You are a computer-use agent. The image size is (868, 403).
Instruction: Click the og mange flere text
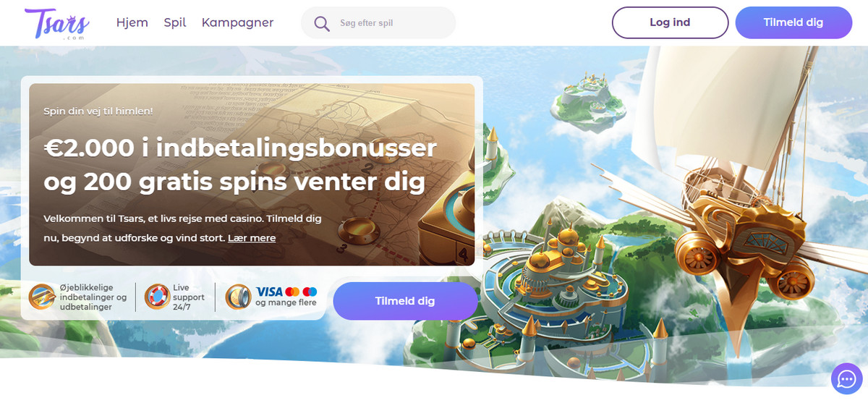[286, 303]
